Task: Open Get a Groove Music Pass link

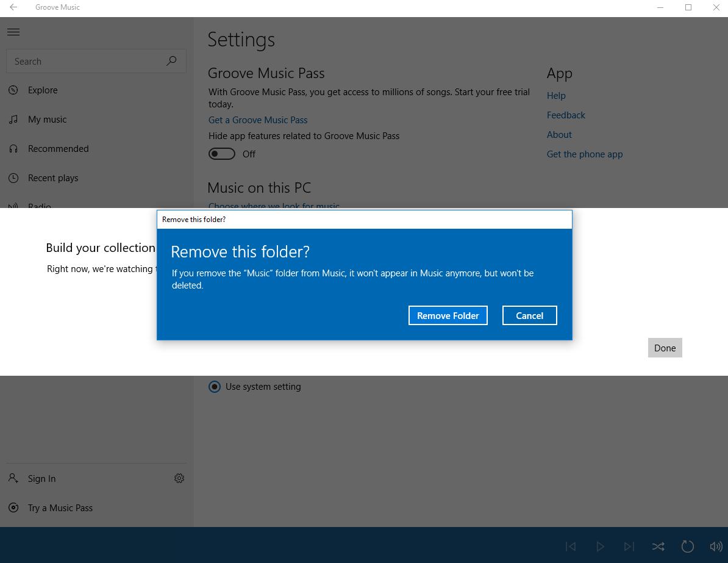Action: 258,120
